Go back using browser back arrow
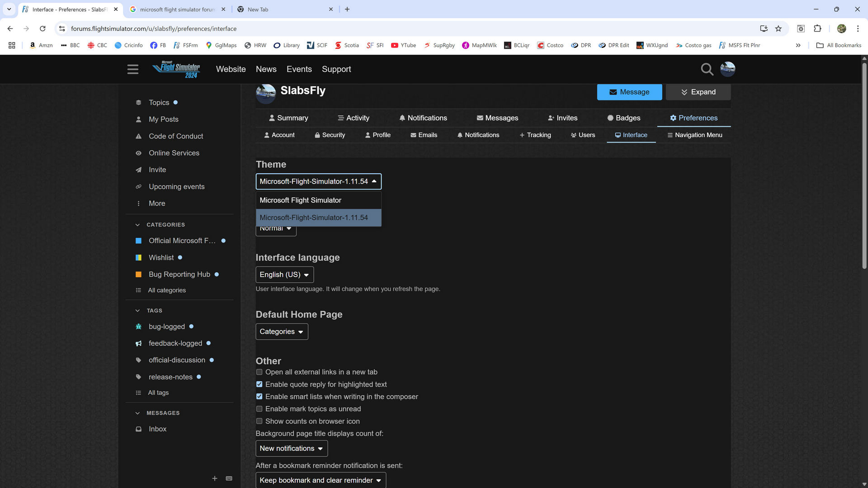Viewport: 868px width, 488px height. tap(10, 28)
